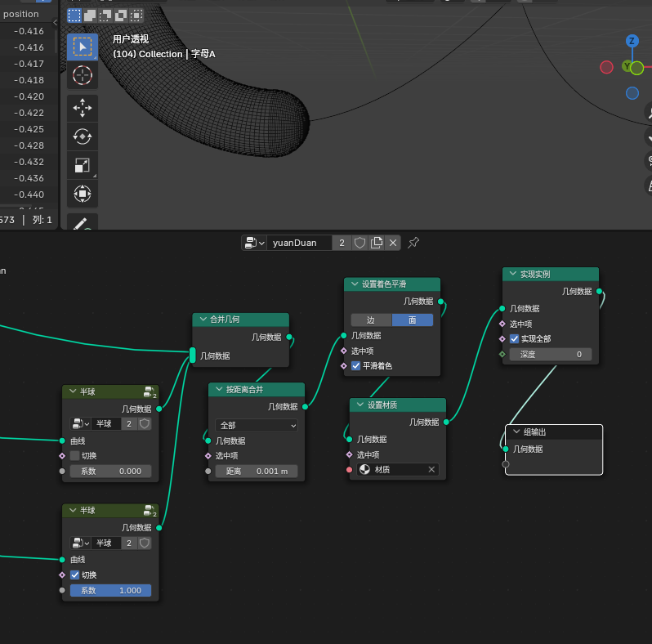The image size is (652, 644).
Task: Pick the Scale tool icon
Action: (x=83, y=165)
